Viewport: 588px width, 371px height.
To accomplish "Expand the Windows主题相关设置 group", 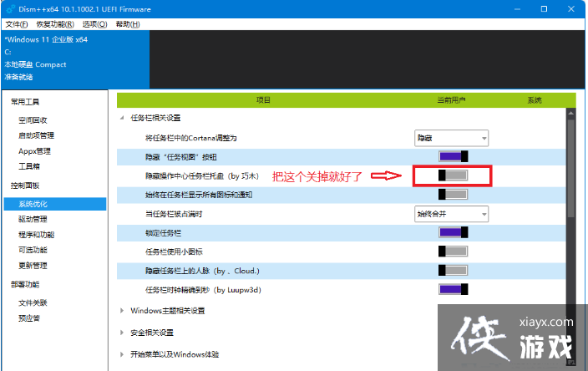I will click(122, 311).
